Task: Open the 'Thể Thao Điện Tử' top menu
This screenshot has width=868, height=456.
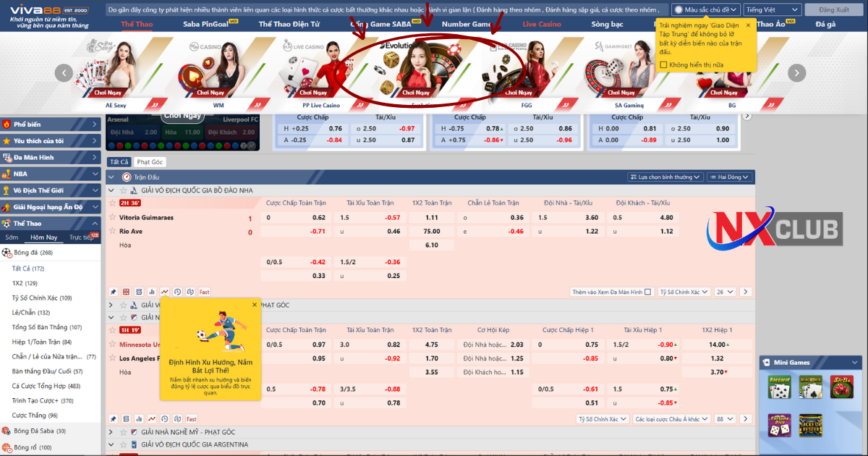Action: (289, 24)
